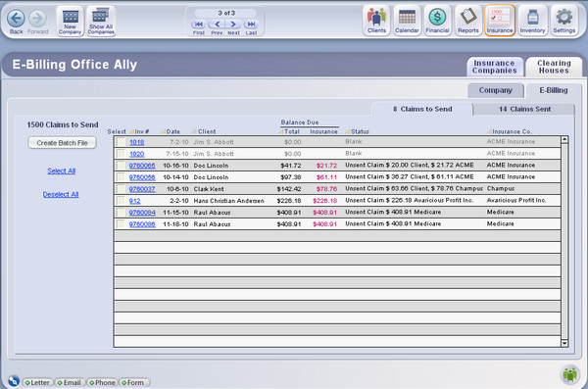The height and width of the screenshot is (389, 588).
Task: Open the Reports module
Action: tap(468, 21)
